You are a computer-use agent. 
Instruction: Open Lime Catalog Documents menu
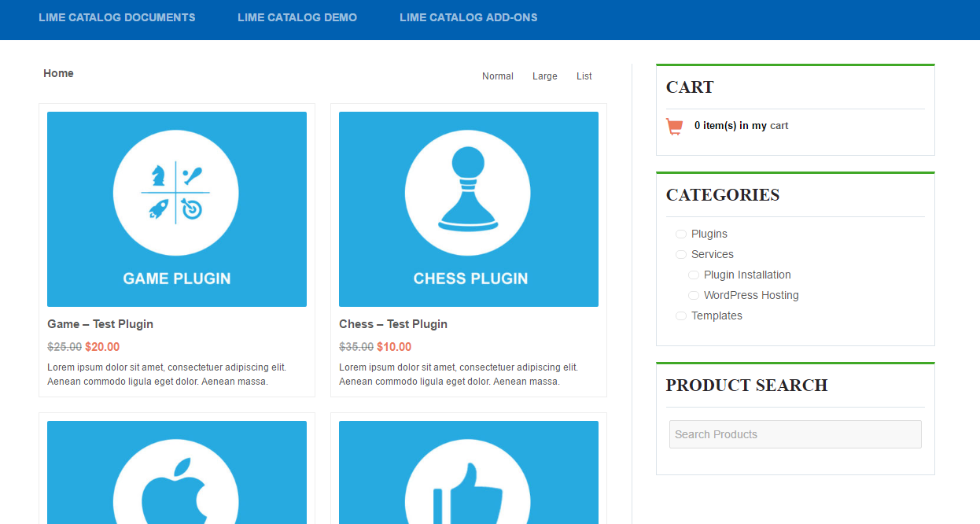(117, 17)
